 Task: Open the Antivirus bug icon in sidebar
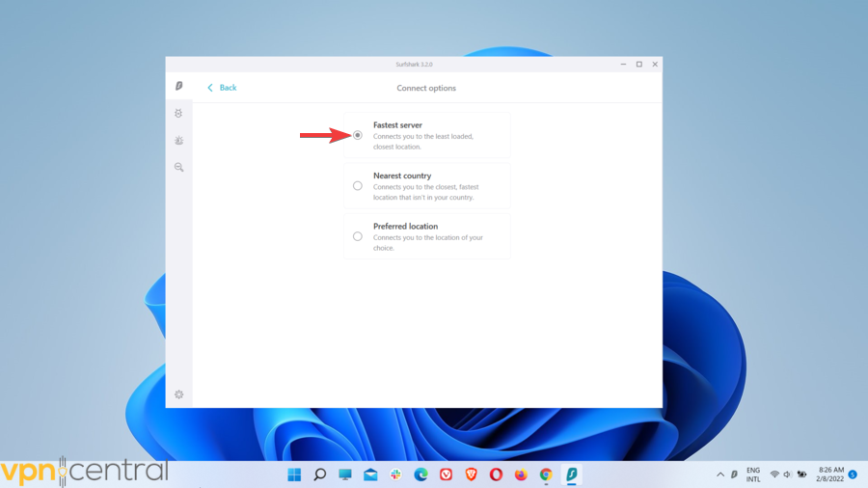pos(178,114)
